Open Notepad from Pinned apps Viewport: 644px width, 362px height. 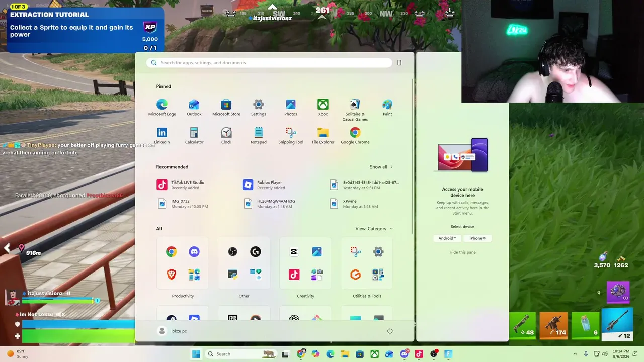point(259,136)
